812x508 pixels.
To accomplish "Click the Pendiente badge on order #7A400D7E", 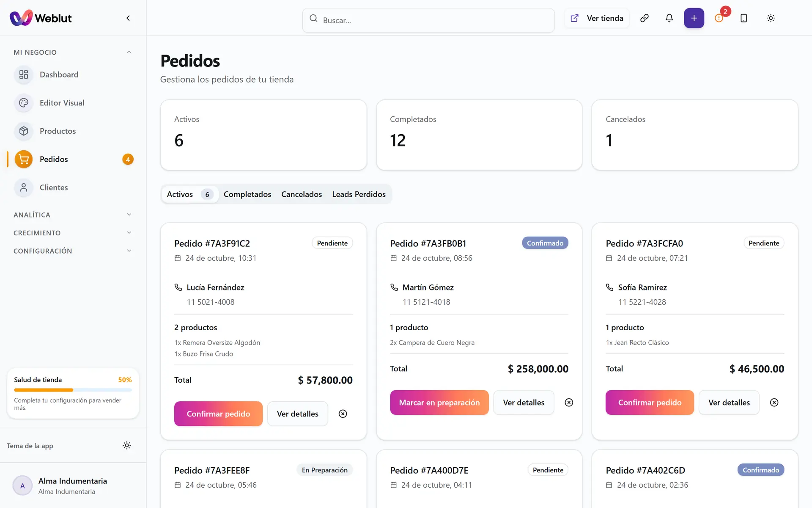I will coord(548,470).
